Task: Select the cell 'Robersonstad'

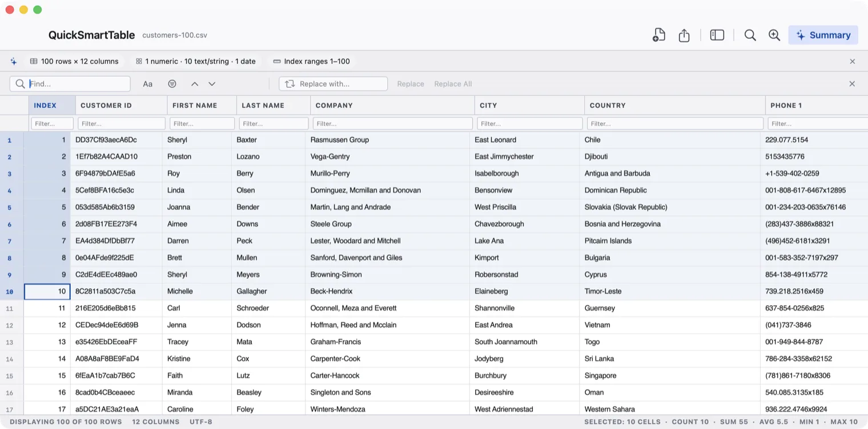Action: [524, 274]
